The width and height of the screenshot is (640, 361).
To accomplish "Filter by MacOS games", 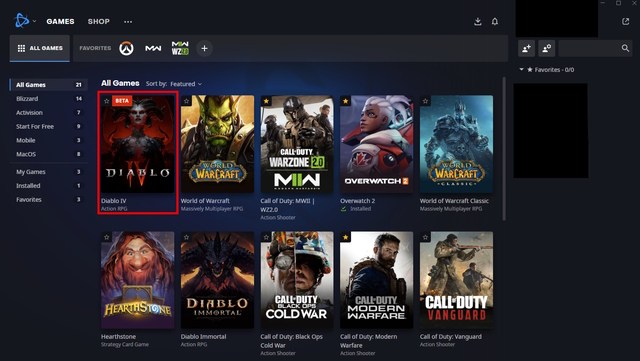I will coord(48,154).
